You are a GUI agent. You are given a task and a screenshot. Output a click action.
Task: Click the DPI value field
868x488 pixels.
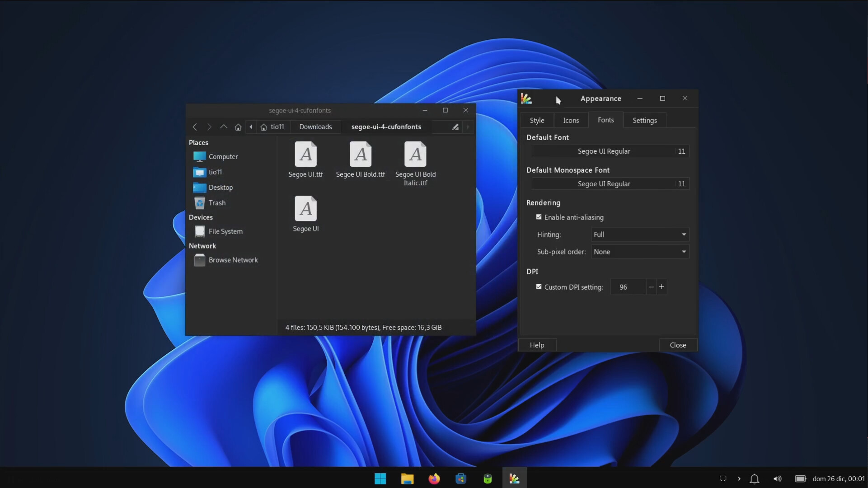(627, 287)
